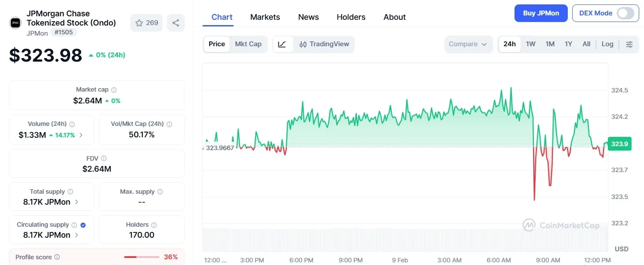
Task: Open the share icon next to the star
Action: point(176,22)
